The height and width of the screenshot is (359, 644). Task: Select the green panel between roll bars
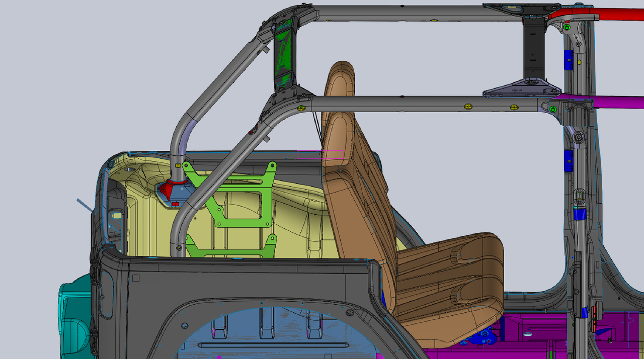(x=285, y=52)
